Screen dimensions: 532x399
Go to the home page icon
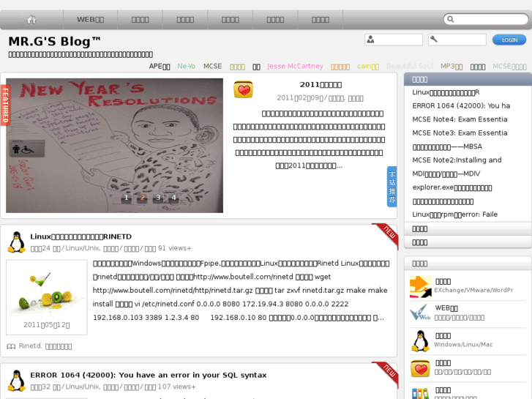click(x=31, y=20)
